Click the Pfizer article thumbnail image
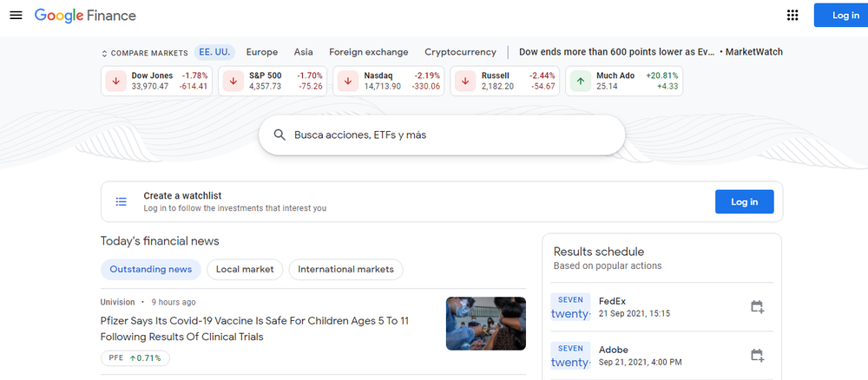This screenshot has height=380, width=868. click(486, 324)
